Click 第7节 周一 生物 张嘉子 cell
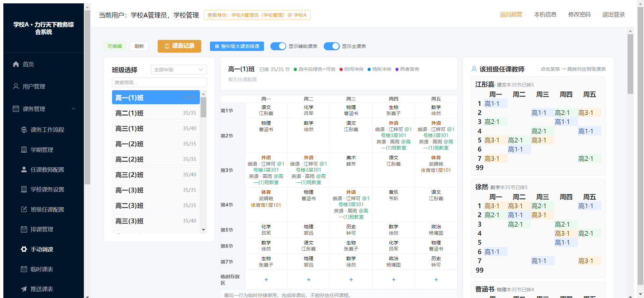Screen dimensions: 644x298 pyautogui.click(x=266, y=262)
